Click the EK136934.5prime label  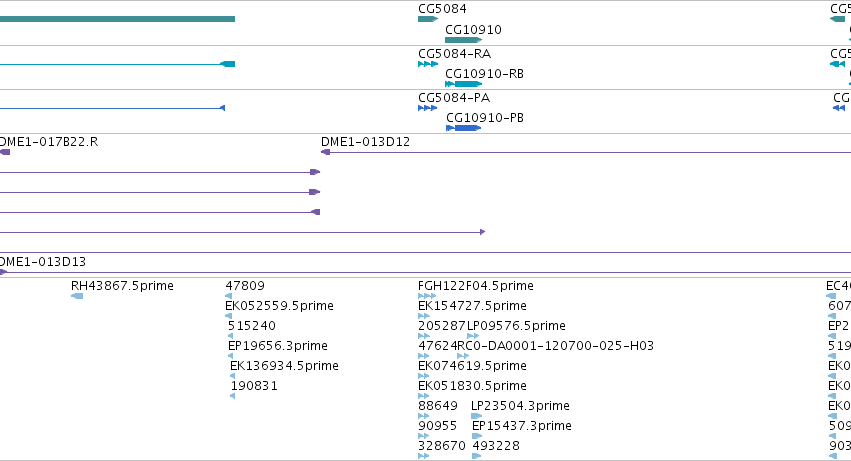tap(284, 366)
